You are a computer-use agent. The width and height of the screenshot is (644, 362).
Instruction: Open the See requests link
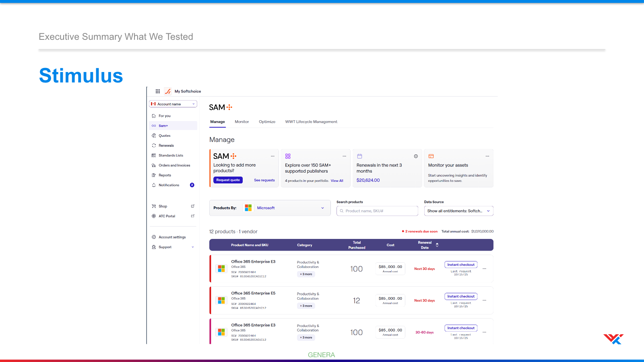point(264,180)
